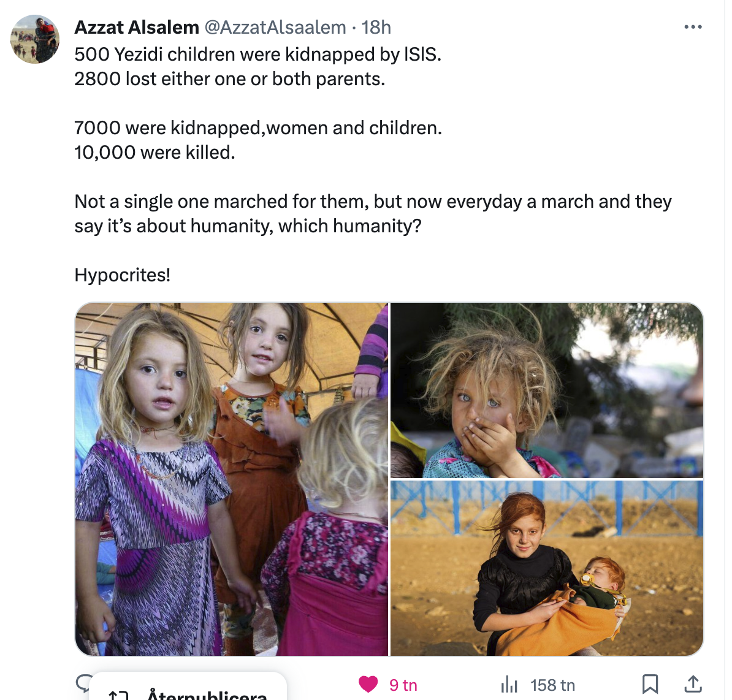Click the 158 tn views count
The height and width of the screenshot is (700, 732).
[x=552, y=685]
